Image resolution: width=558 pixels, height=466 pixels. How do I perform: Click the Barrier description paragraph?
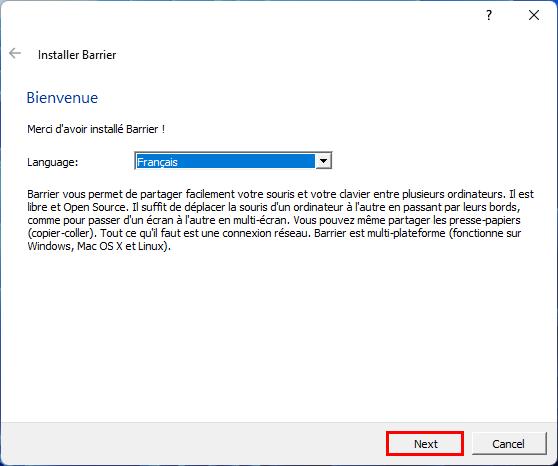pos(281,220)
